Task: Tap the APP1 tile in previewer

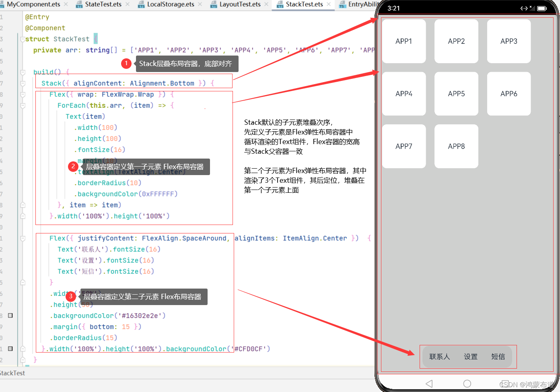Action: coord(404,41)
